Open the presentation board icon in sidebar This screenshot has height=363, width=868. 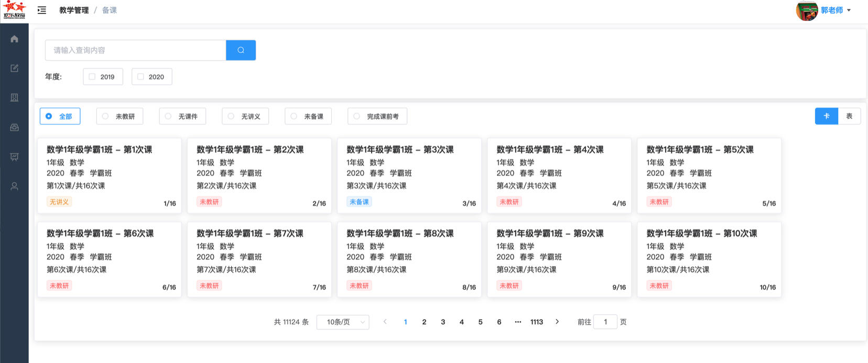[x=14, y=157]
